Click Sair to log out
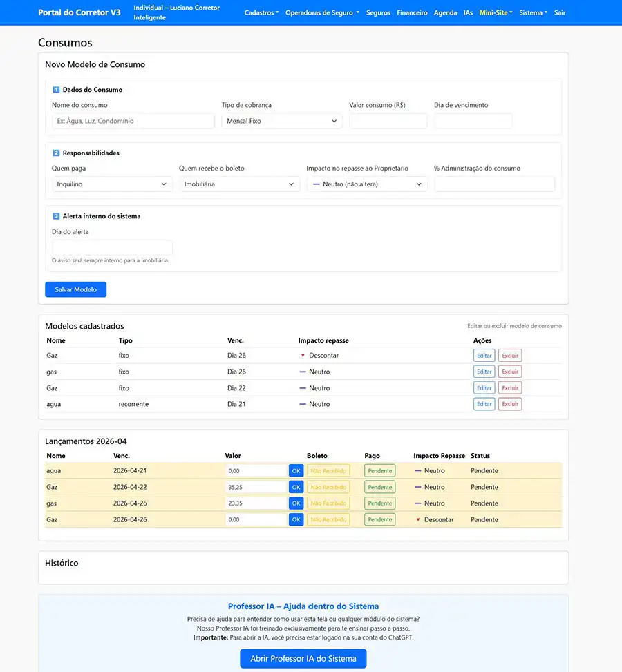This screenshot has width=622, height=672. click(x=560, y=12)
